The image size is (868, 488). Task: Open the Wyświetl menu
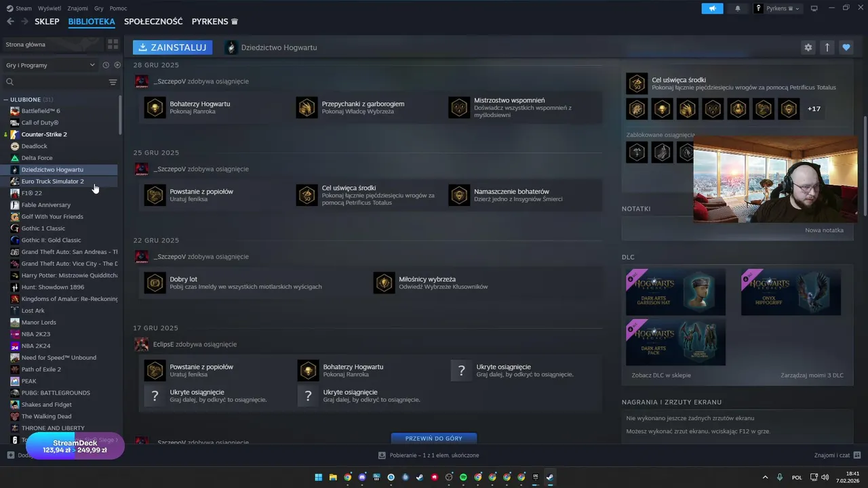click(49, 8)
